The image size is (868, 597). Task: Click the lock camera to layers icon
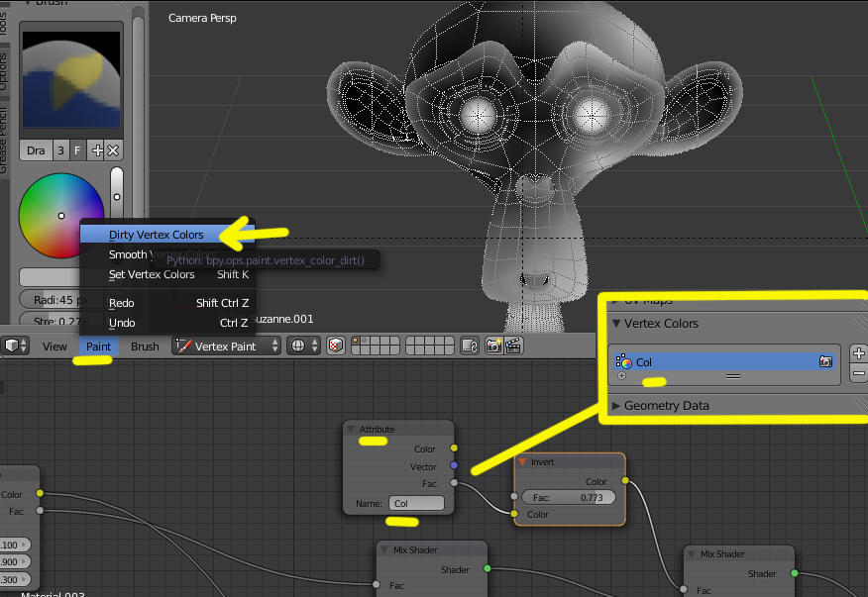tap(470, 346)
